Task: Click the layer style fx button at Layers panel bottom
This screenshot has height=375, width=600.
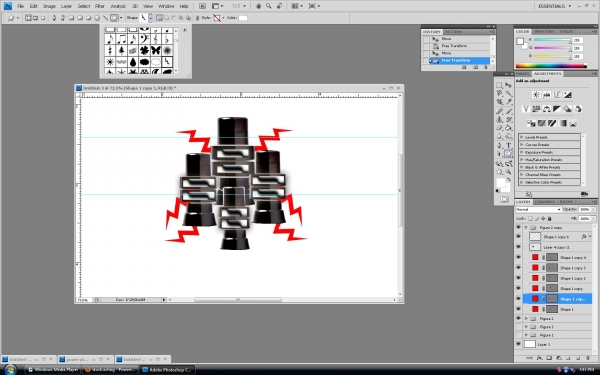Action: pos(540,358)
